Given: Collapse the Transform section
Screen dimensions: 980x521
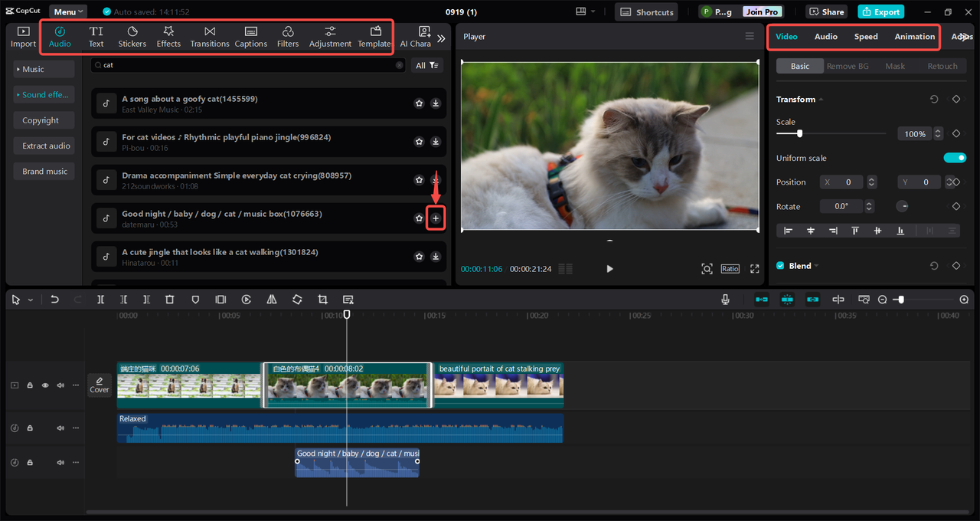Looking at the screenshot, I should pos(821,100).
